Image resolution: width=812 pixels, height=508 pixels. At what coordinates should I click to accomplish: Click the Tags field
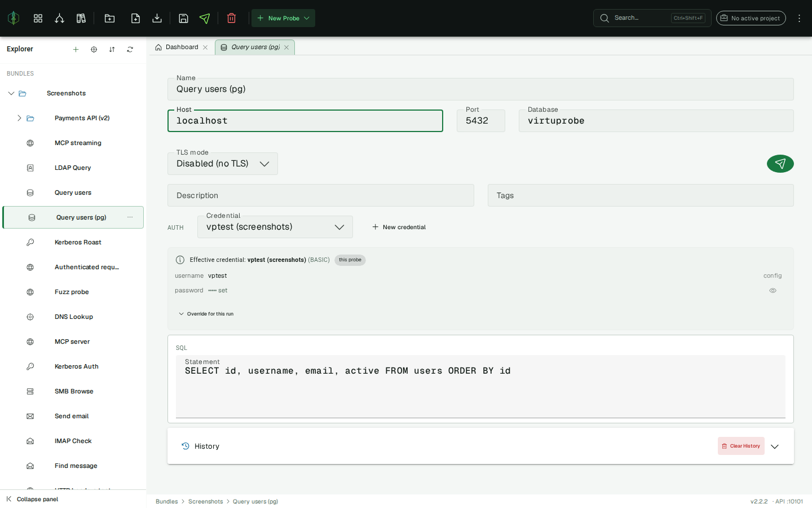pyautogui.click(x=641, y=195)
